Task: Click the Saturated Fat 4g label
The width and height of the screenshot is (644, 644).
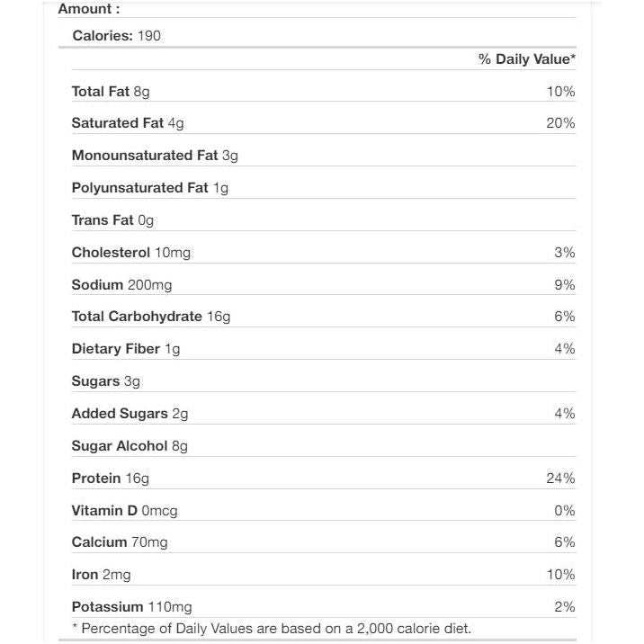Action: pyautogui.click(x=128, y=123)
